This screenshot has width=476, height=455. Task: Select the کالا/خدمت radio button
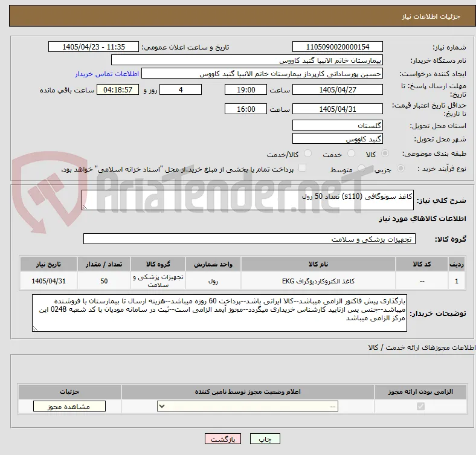coord(307,153)
